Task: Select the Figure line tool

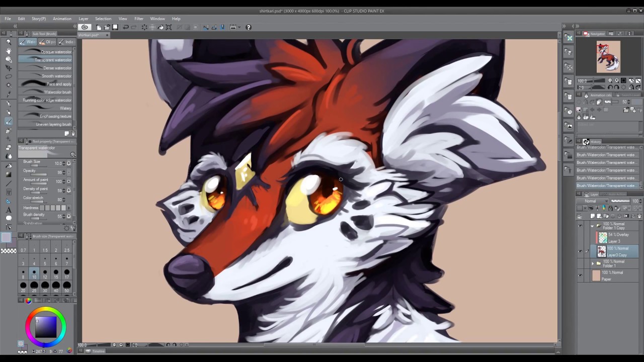Action: click(9, 183)
